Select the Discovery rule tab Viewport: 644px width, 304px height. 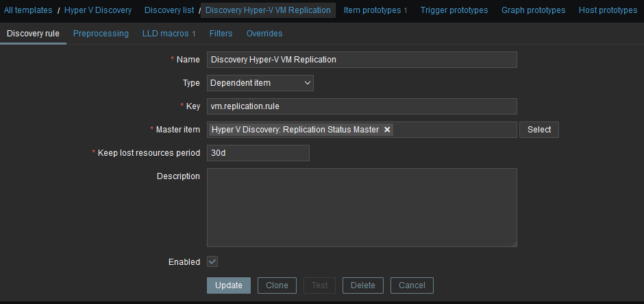pos(33,34)
